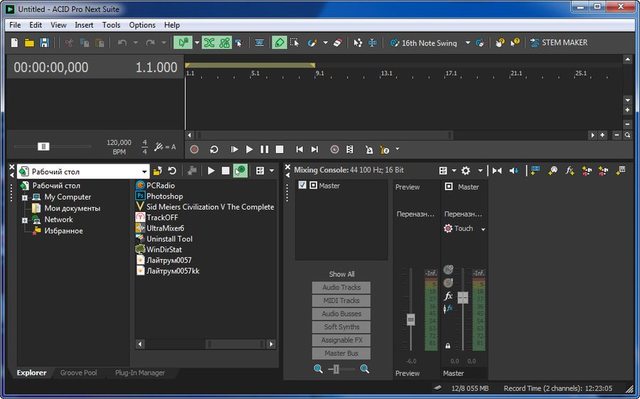Switch to the Plug-In Manager tab
Screen dimensions: 640x399
tap(140, 372)
